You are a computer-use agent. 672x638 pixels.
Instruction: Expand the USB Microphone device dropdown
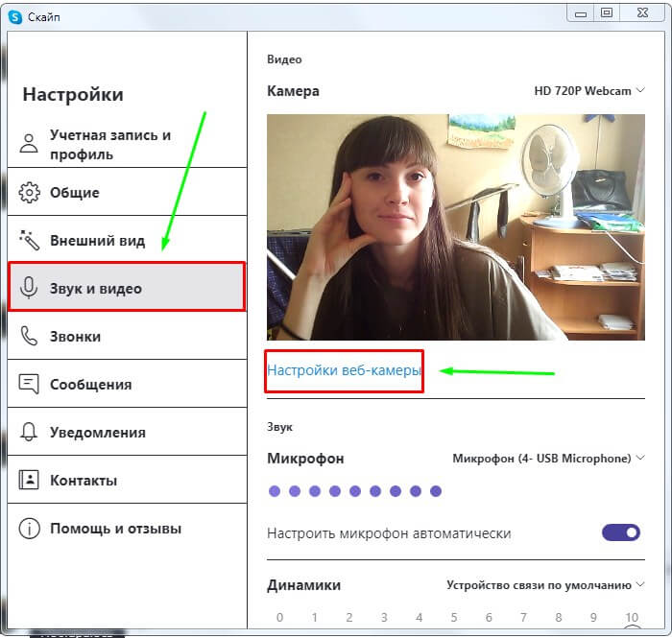[x=548, y=459]
